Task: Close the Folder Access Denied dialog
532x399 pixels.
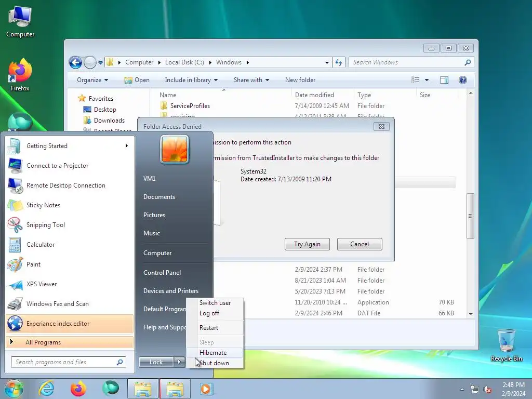Action: (381, 127)
